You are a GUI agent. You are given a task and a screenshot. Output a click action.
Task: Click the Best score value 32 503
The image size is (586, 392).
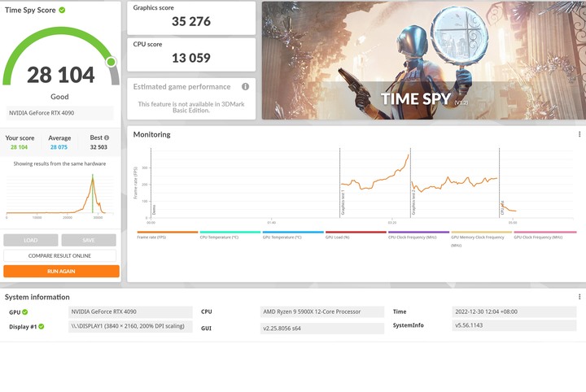point(98,147)
